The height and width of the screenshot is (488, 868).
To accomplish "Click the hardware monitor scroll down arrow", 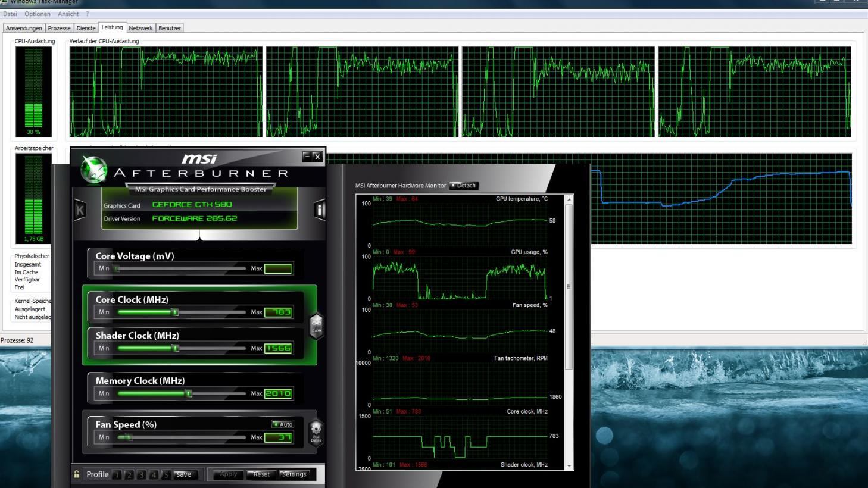I will pos(569,466).
